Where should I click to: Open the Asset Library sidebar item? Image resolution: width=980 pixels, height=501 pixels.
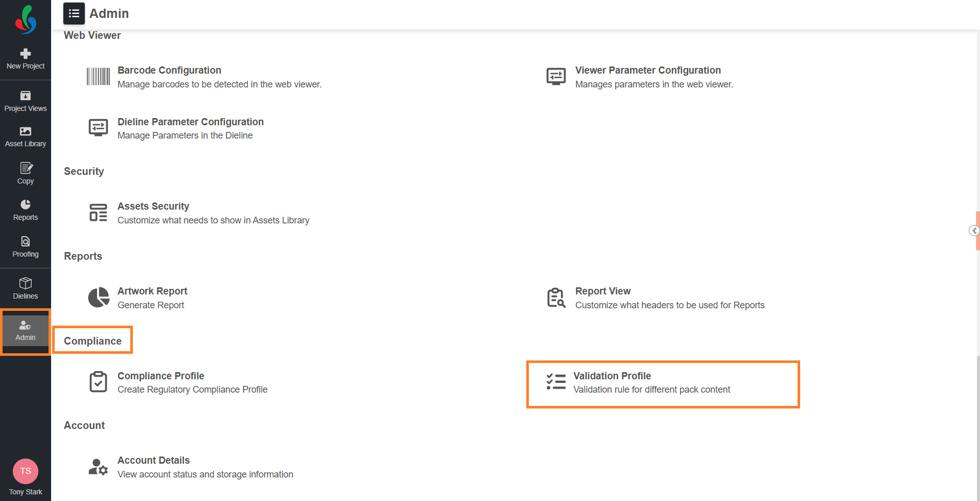(26, 137)
